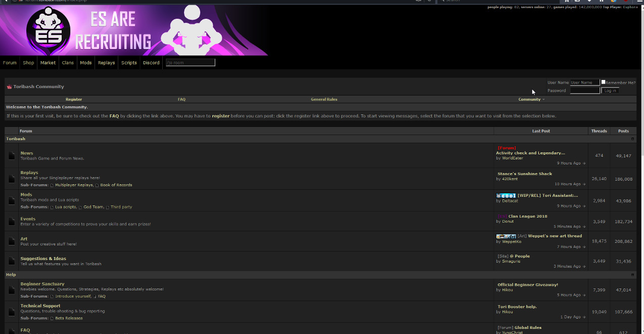Click the Toribash Community house icon

click(x=9, y=86)
